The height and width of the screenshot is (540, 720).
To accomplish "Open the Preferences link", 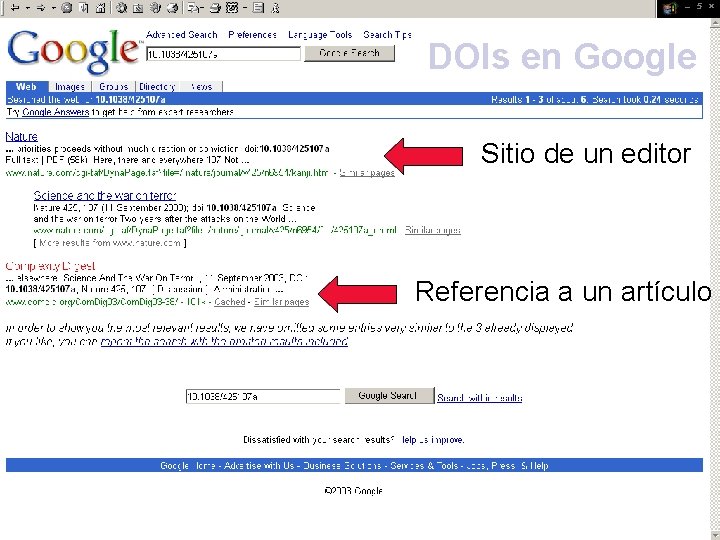I will 253,35.
